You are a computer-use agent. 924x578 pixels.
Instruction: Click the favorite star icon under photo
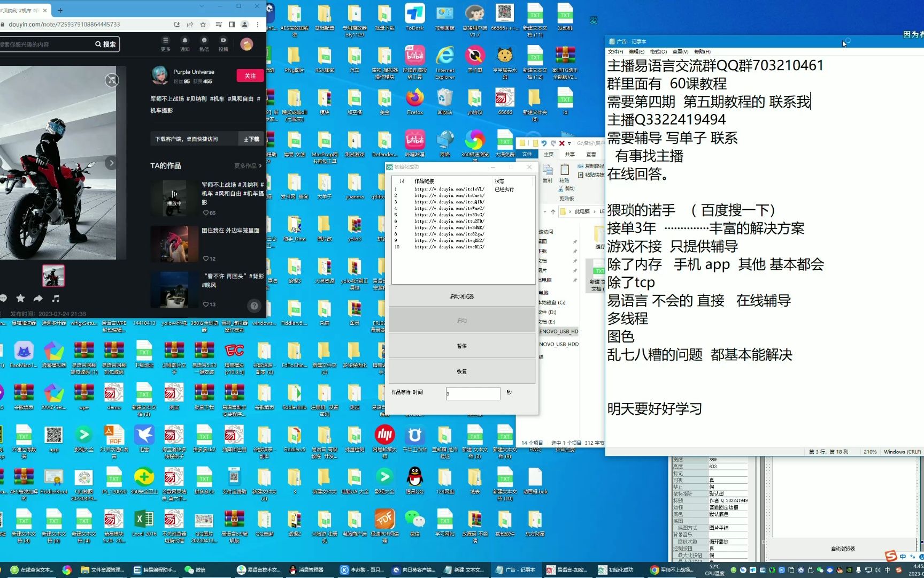point(20,298)
